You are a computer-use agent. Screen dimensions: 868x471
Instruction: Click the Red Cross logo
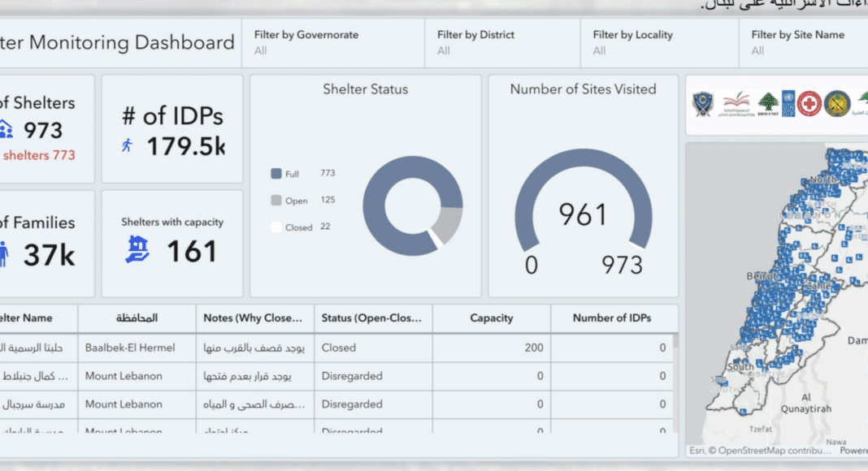click(809, 103)
